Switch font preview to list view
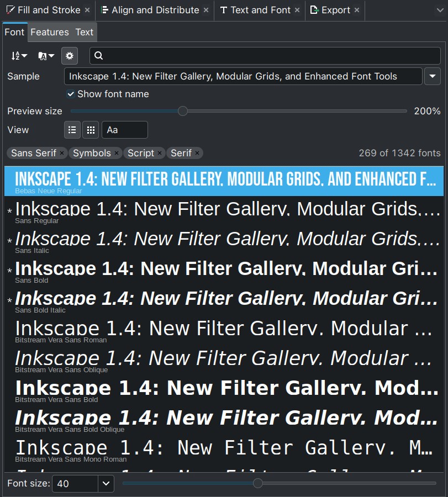The height and width of the screenshot is (497, 448). point(72,130)
